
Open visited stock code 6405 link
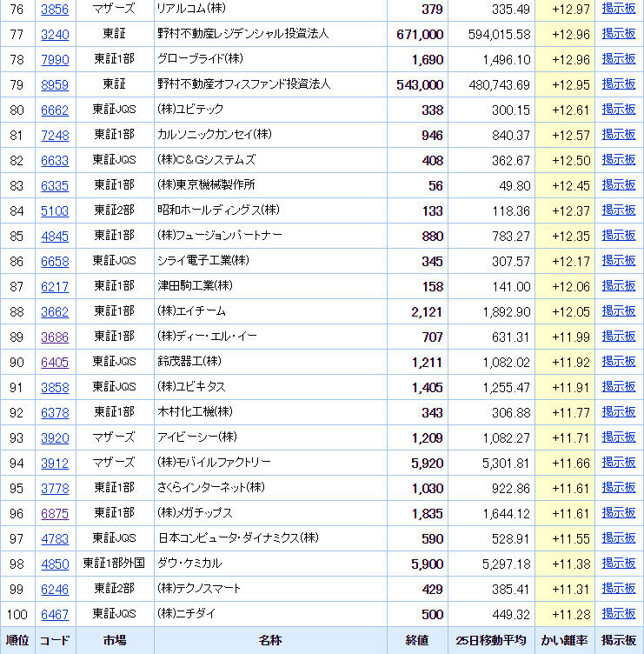coord(55,362)
